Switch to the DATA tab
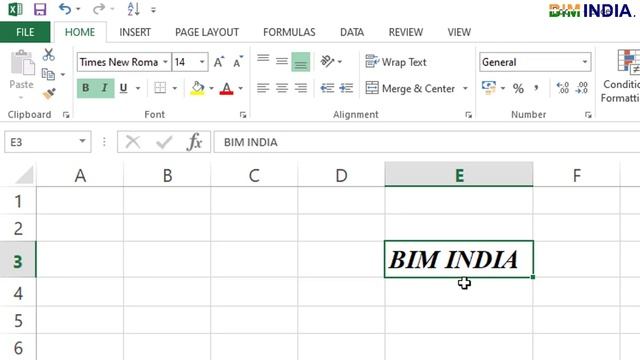Screen dimensions: 640x360 pos(352,32)
